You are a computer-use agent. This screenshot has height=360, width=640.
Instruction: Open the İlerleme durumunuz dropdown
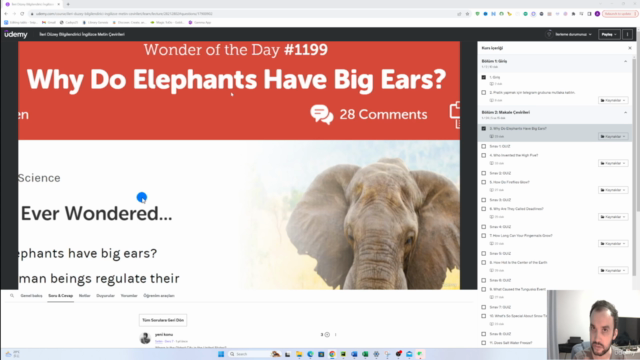(573, 34)
